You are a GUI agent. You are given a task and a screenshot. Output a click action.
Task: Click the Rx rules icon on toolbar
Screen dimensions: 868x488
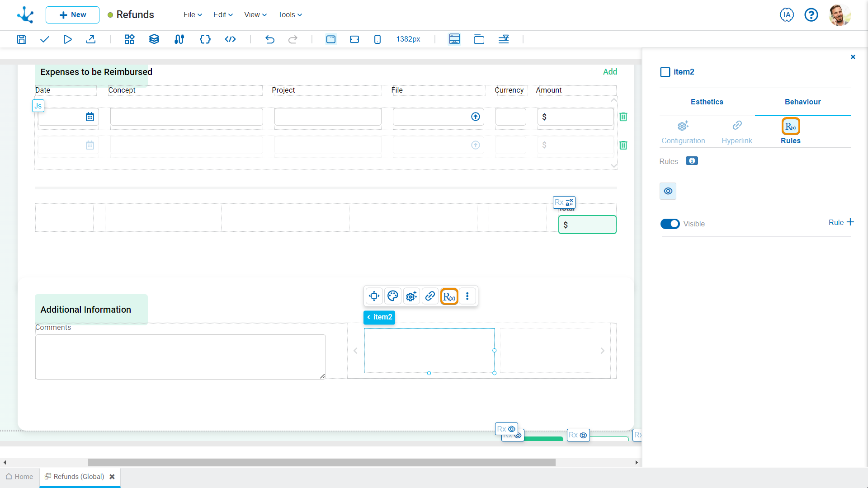coord(449,296)
